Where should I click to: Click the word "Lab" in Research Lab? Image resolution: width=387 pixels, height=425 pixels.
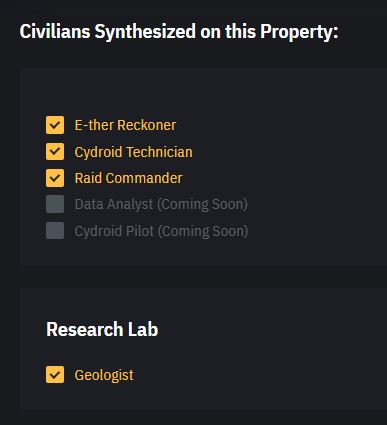[x=143, y=329]
